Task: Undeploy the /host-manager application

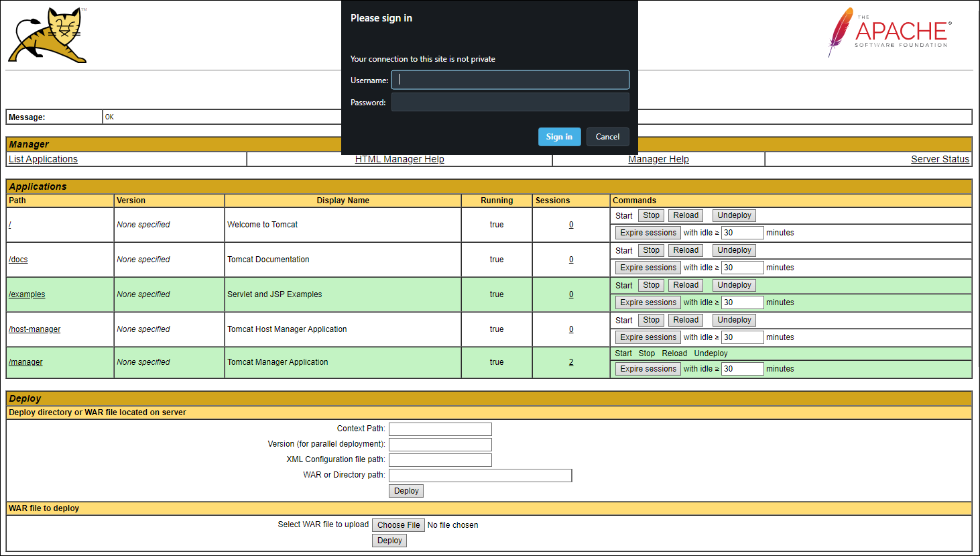Action: point(734,320)
